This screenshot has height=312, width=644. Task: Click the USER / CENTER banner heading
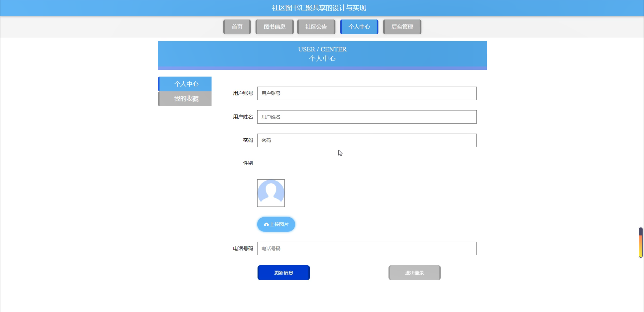coord(322,49)
